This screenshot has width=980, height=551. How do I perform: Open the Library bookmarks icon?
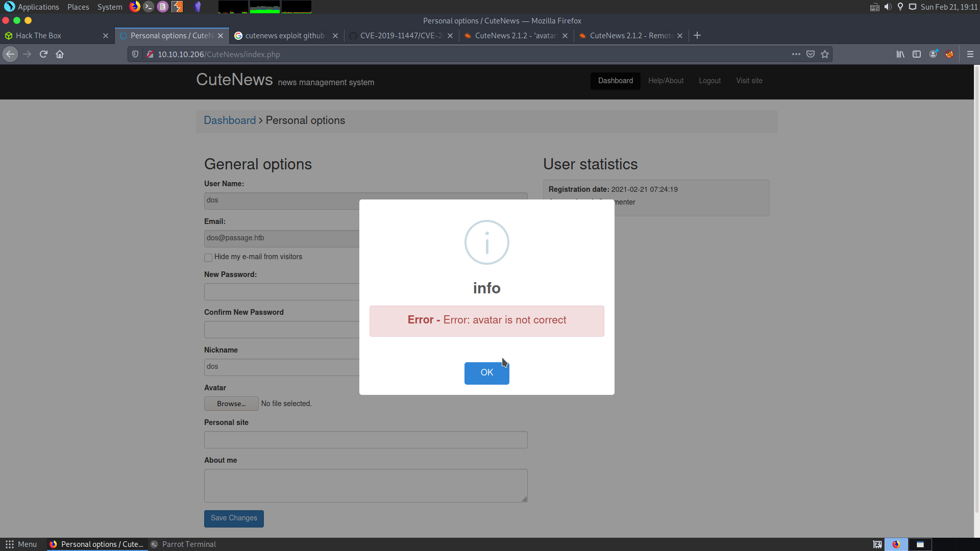coord(900,54)
